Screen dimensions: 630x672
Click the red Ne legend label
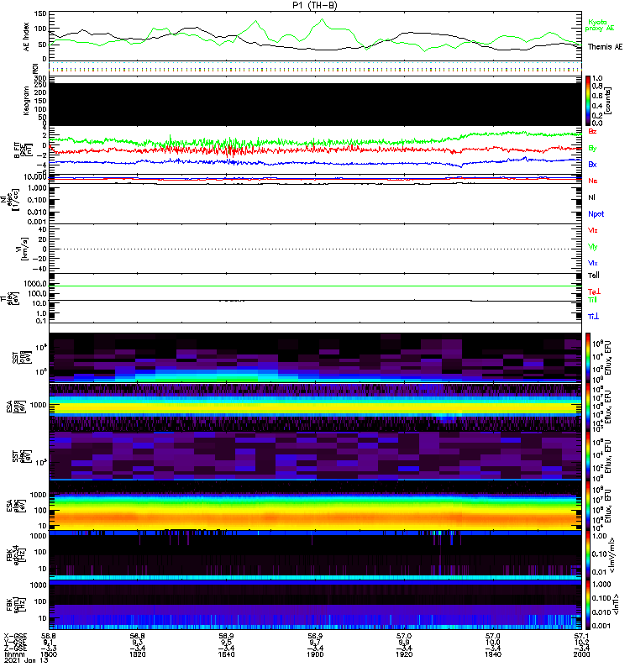pos(593,181)
